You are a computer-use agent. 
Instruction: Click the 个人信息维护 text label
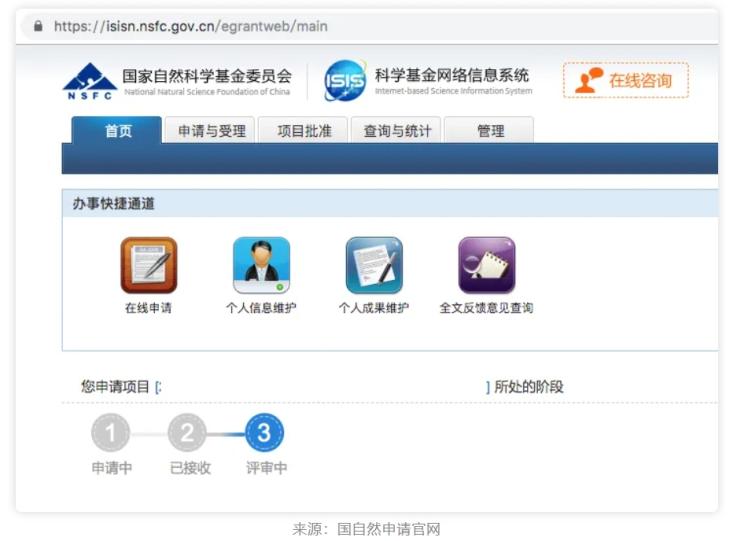261,308
